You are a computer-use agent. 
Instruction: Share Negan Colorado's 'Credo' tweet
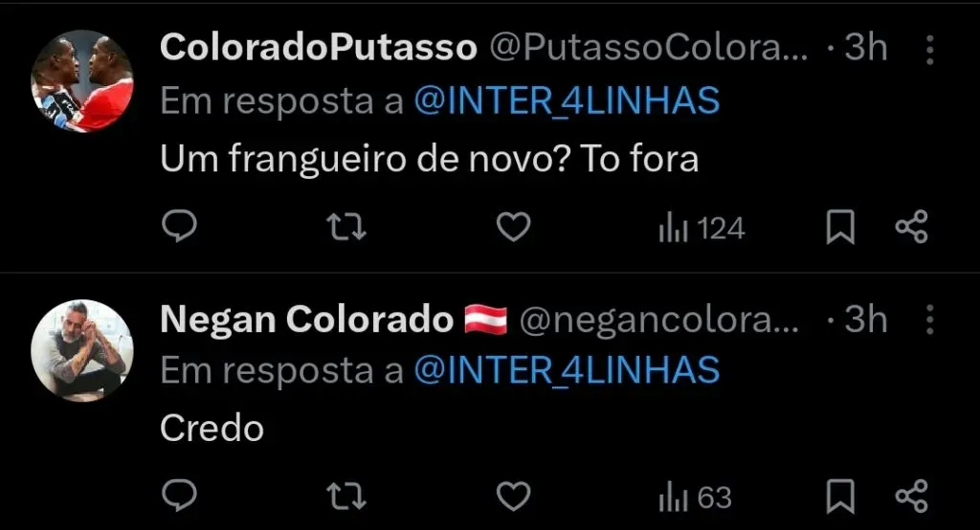coord(911,497)
